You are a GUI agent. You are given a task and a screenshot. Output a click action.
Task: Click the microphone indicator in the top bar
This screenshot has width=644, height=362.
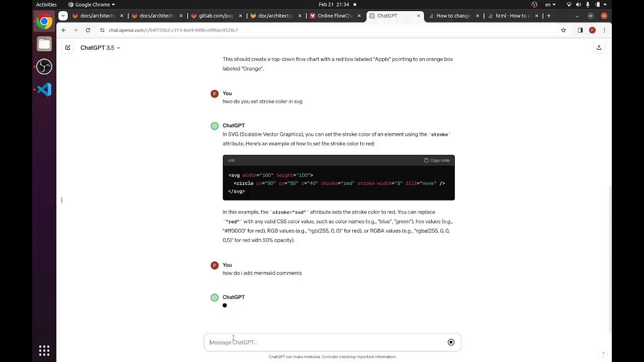pyautogui.click(x=588, y=5)
